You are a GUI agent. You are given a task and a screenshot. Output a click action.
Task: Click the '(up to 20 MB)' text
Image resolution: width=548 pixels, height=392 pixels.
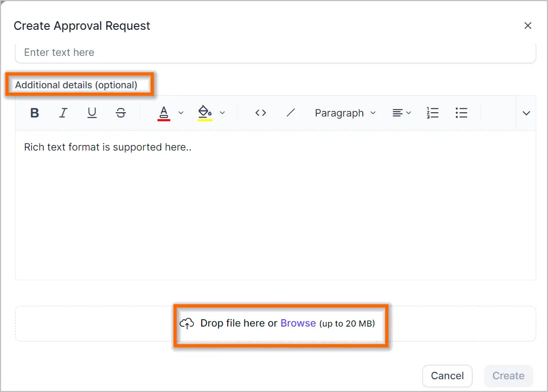[347, 323]
